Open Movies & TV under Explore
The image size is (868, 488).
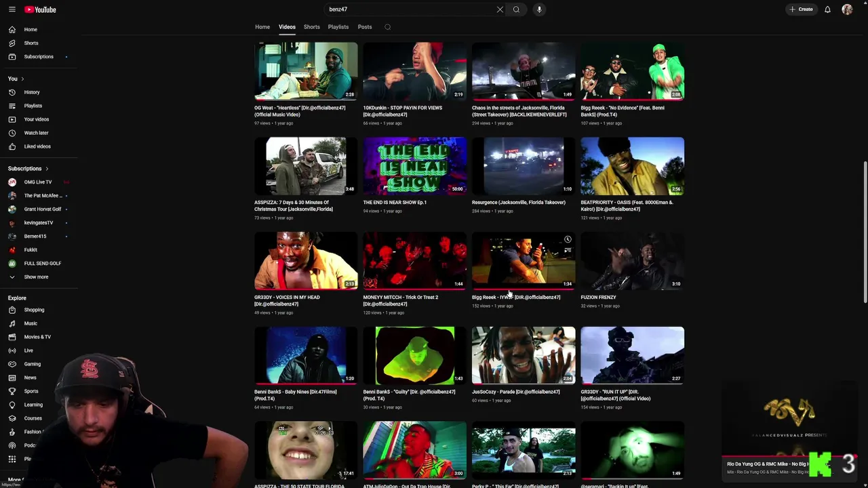click(39, 337)
